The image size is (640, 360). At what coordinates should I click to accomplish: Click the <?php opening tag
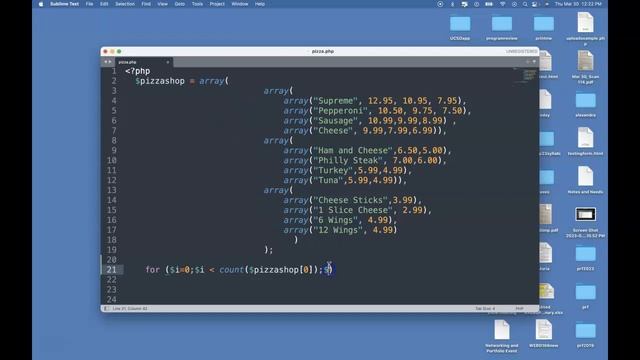[138, 71]
